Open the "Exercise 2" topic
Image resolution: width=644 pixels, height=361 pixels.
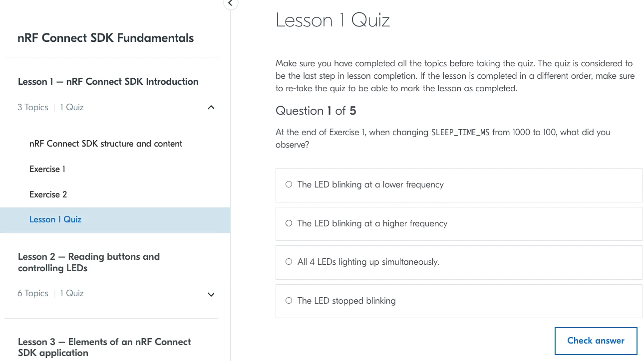tap(48, 194)
